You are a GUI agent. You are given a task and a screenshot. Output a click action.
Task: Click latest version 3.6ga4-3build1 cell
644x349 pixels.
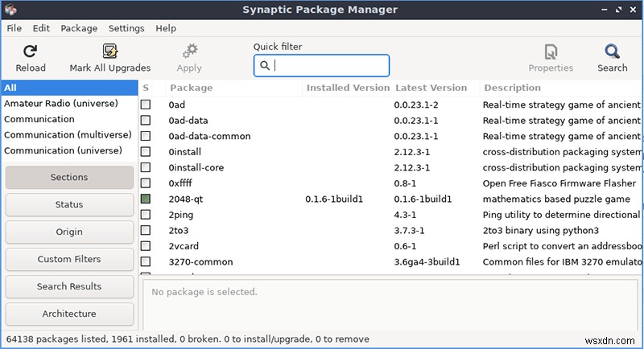pos(427,262)
